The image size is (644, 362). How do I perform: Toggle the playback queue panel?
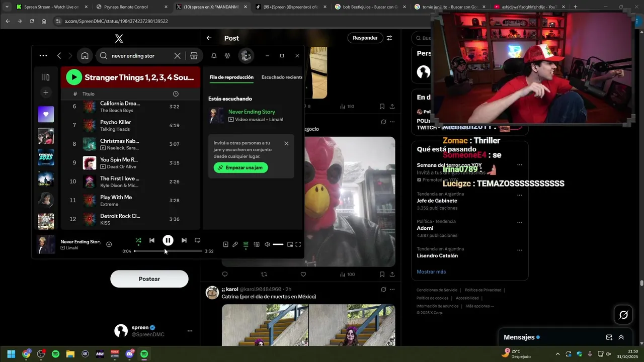[x=246, y=244]
